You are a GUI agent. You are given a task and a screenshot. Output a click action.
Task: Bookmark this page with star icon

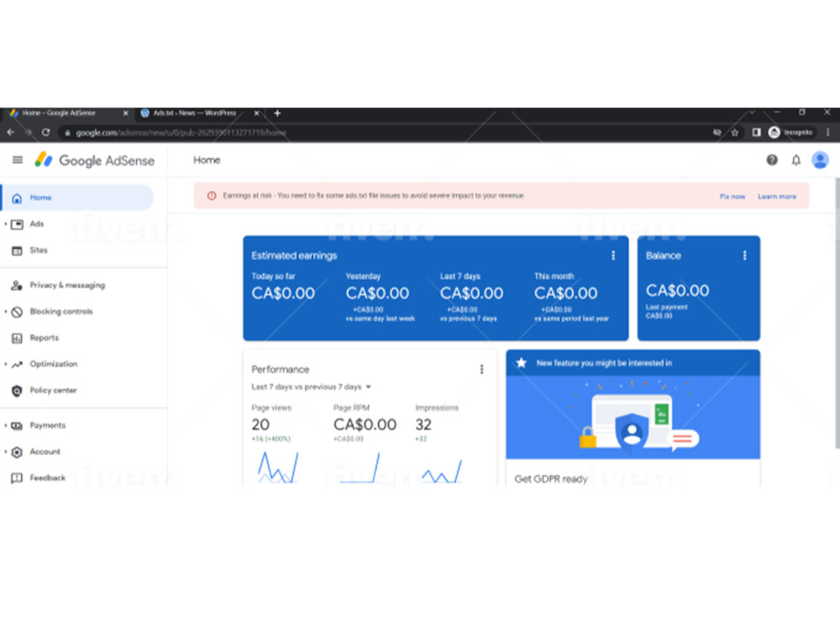click(735, 133)
